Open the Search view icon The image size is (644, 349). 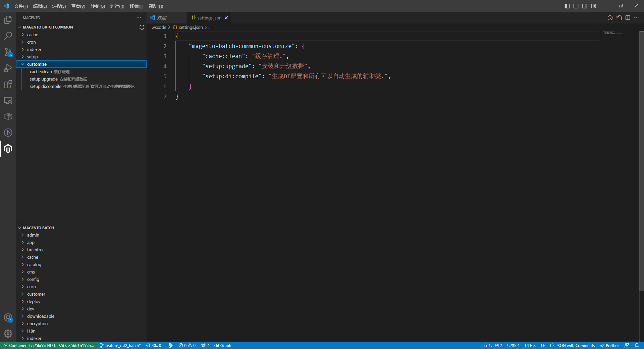pyautogui.click(x=8, y=36)
